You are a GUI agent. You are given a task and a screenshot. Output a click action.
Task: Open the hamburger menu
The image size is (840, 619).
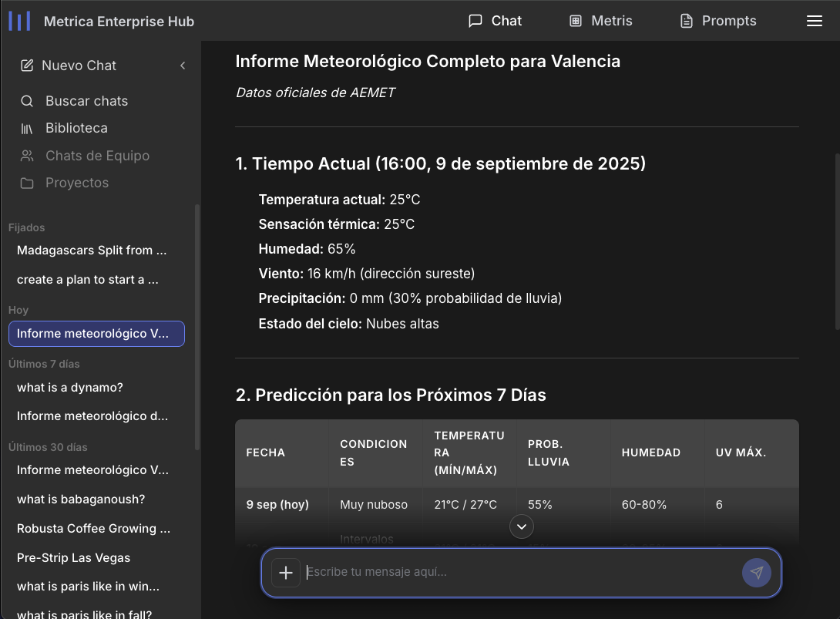click(815, 21)
